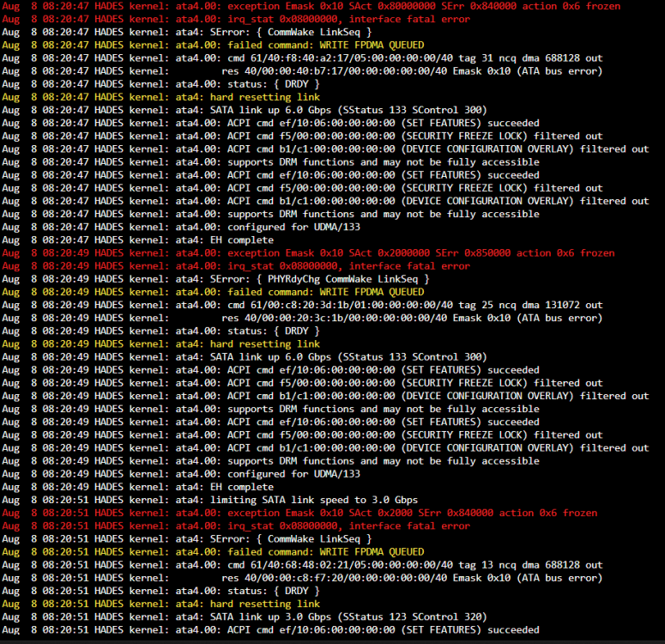Screen dimensions: 665x644
Task: Select the text 'SStatus 123'
Action: 374,617
